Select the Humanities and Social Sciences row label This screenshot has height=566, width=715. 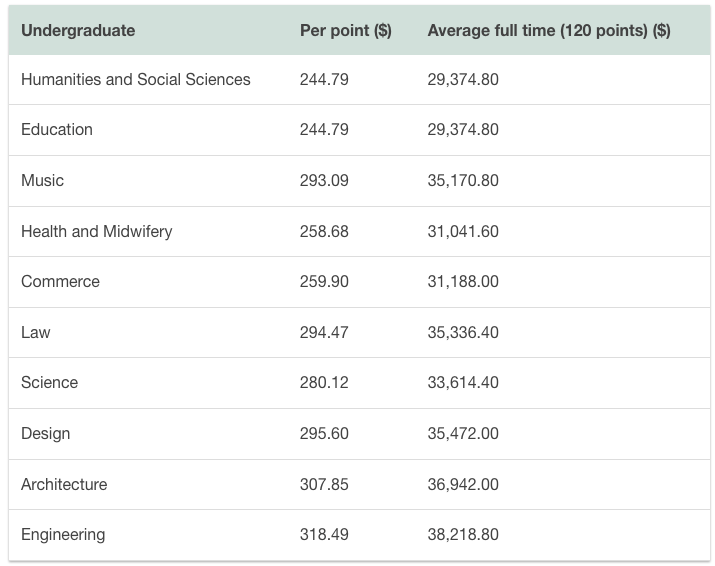136,79
